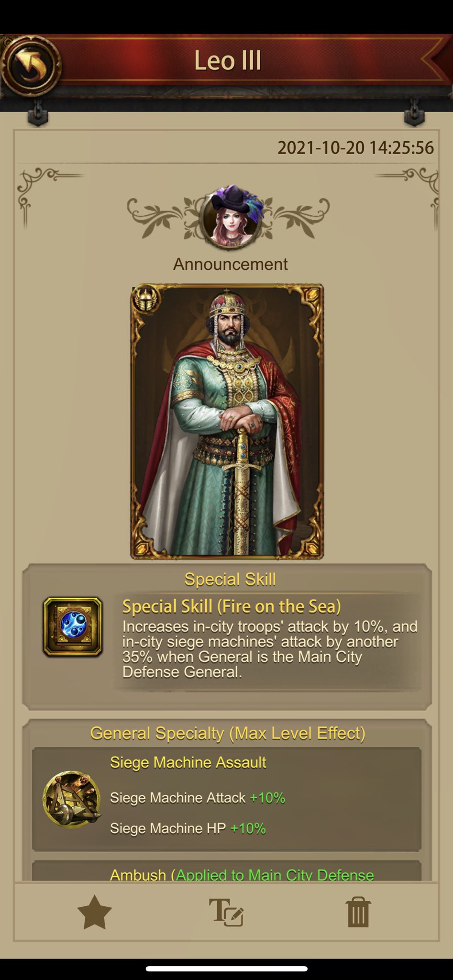The width and height of the screenshot is (453, 980).
Task: Open the Leo III general portrait card
Action: click(x=227, y=422)
